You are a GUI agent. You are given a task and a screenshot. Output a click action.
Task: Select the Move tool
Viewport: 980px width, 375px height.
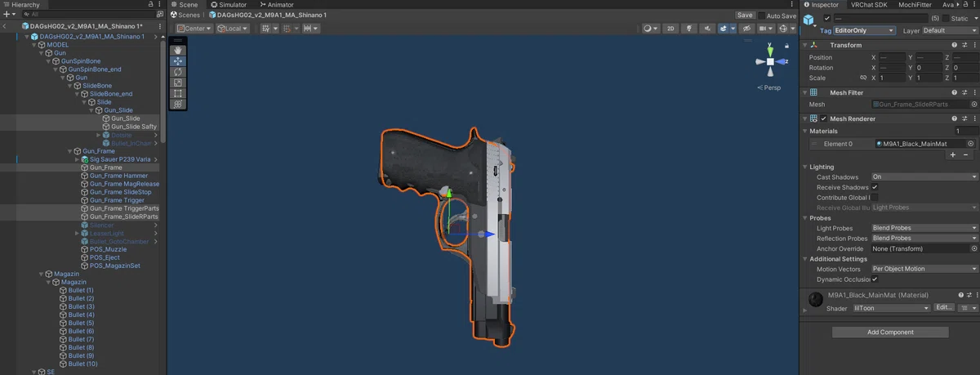click(x=178, y=61)
